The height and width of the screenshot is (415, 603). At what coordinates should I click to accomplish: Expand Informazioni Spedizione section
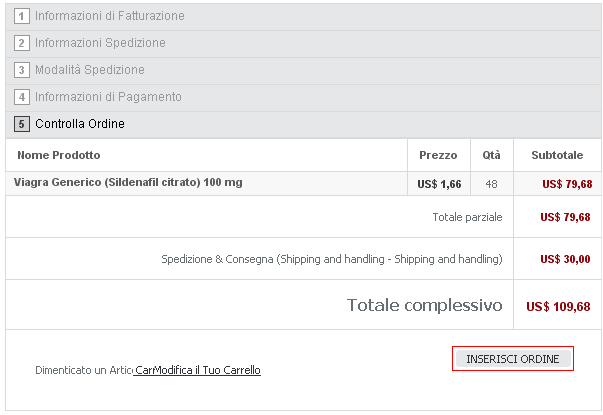[100, 43]
